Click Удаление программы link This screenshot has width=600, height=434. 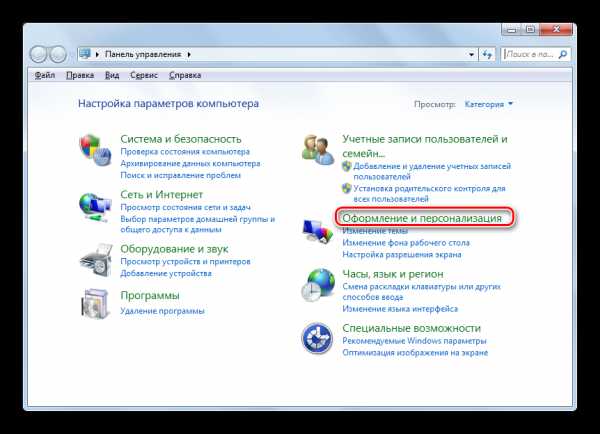163,311
